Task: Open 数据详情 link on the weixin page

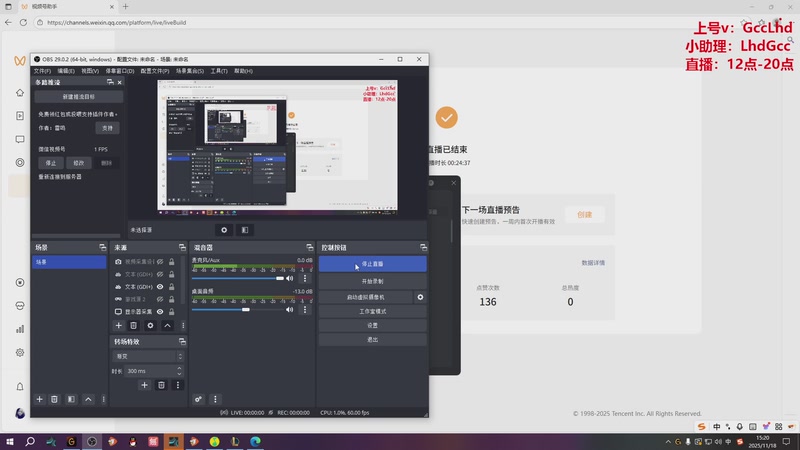Action: (x=593, y=263)
